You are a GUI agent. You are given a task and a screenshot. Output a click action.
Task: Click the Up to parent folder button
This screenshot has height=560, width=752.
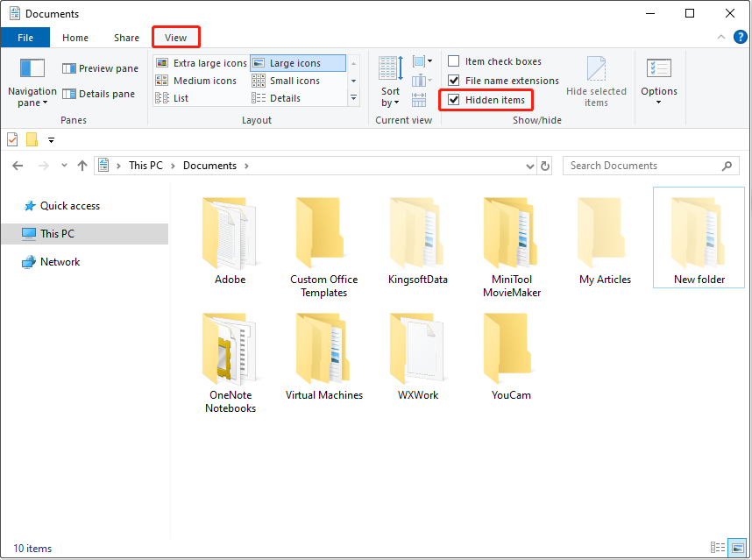82,166
